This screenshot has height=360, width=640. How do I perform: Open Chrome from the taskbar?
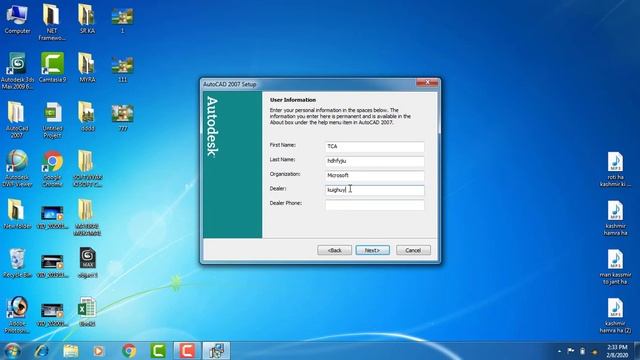click(x=129, y=351)
